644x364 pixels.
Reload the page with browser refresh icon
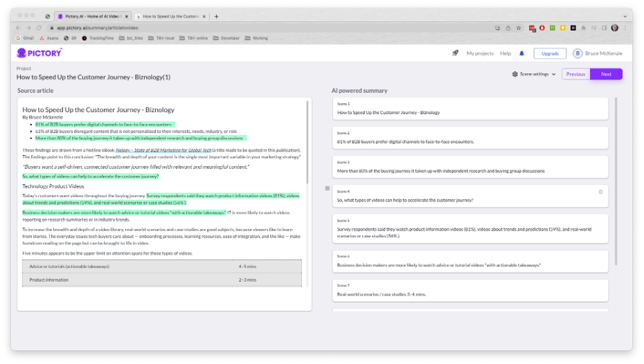(39, 28)
